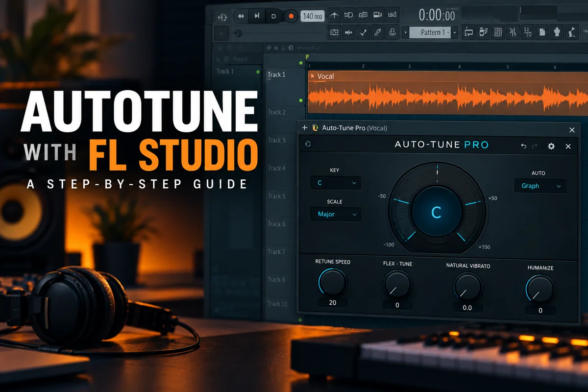The width and height of the screenshot is (588, 392).
Task: Click the 0:00:00 time display
Action: (x=437, y=15)
